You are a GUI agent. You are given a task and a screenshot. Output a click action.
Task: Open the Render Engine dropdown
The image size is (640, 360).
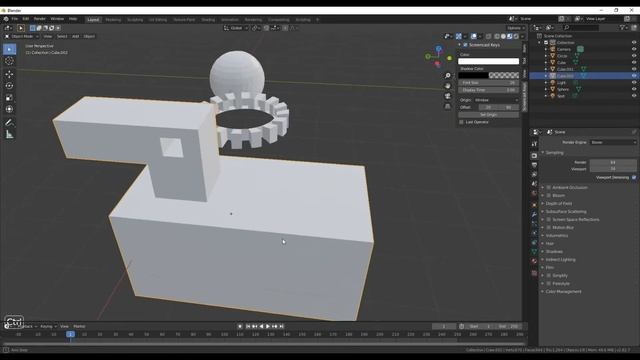click(x=613, y=142)
